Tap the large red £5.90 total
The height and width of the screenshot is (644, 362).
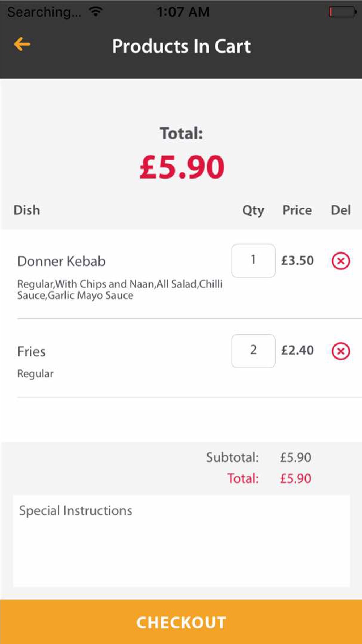click(x=182, y=167)
